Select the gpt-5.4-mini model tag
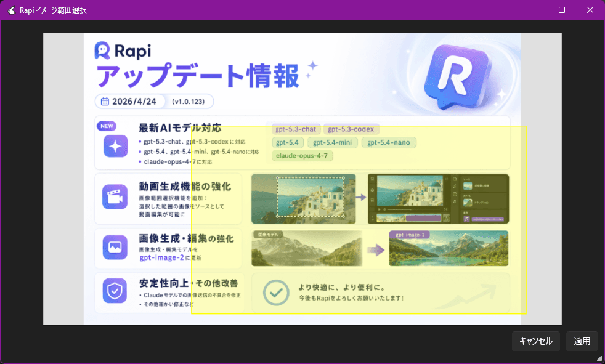 point(334,142)
